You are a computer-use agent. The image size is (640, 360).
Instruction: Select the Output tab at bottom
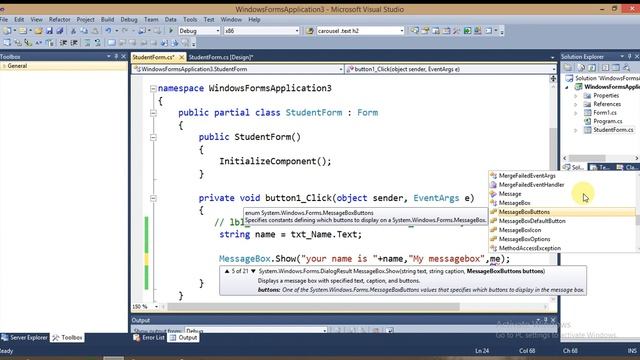tap(183, 338)
